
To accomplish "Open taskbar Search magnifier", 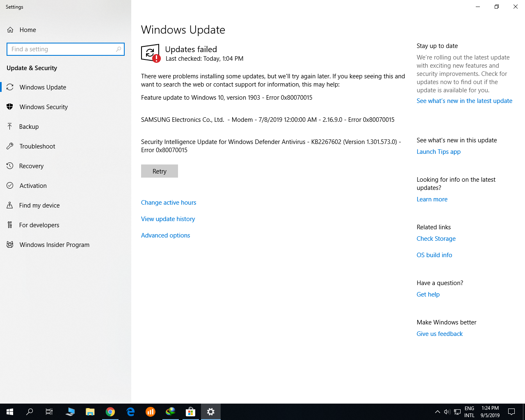I will tap(30, 412).
